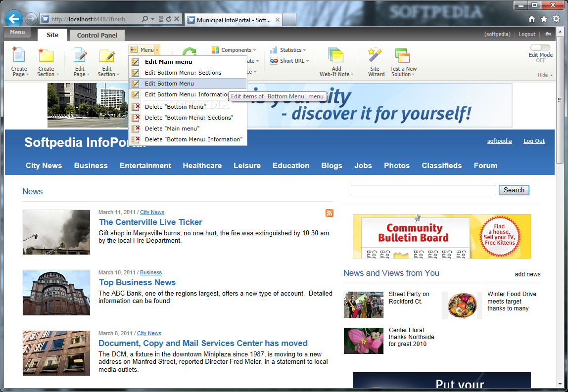Screen dimensions: 568x392
Task: Click the Add Web-It Note icon
Action: click(335, 55)
